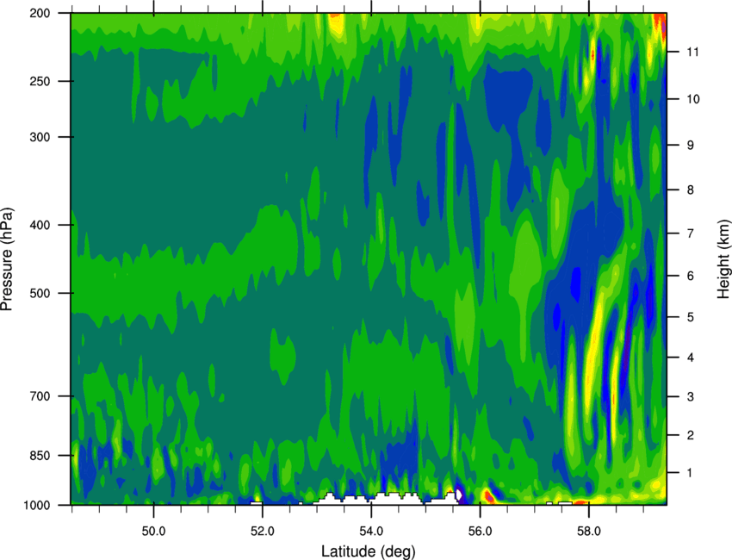Click the 6 km height label
This screenshot has height=560, width=732.
pyautogui.click(x=691, y=276)
